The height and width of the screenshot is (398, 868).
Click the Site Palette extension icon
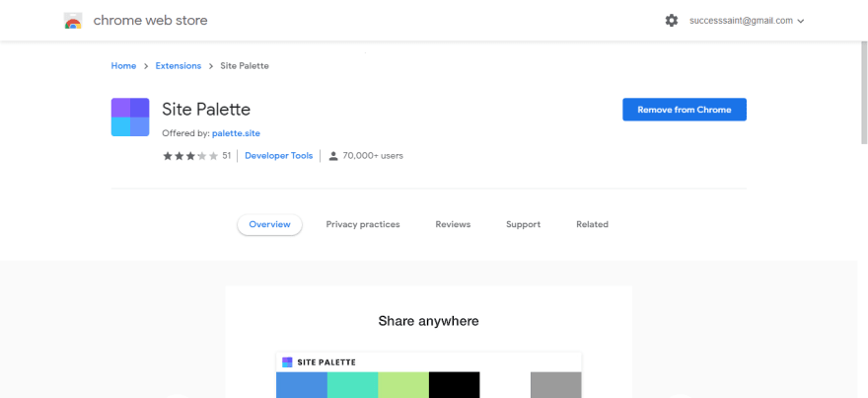[130, 117]
